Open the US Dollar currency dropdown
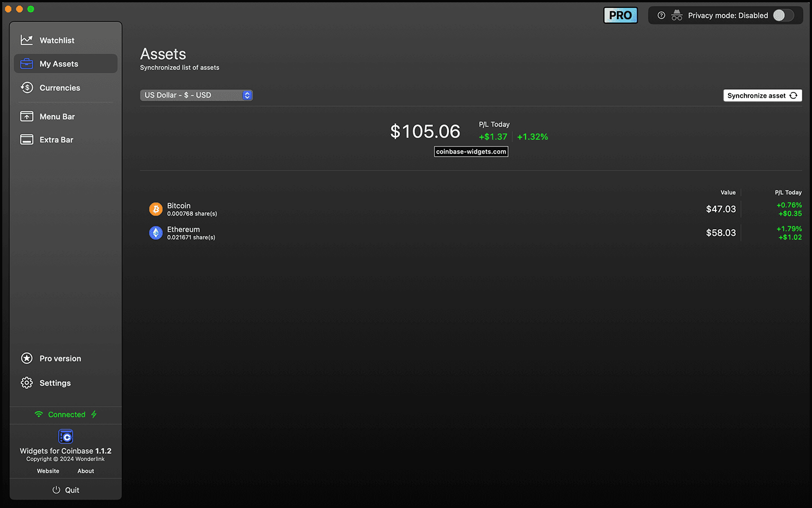Screen dimensions: 812x508 point(196,95)
